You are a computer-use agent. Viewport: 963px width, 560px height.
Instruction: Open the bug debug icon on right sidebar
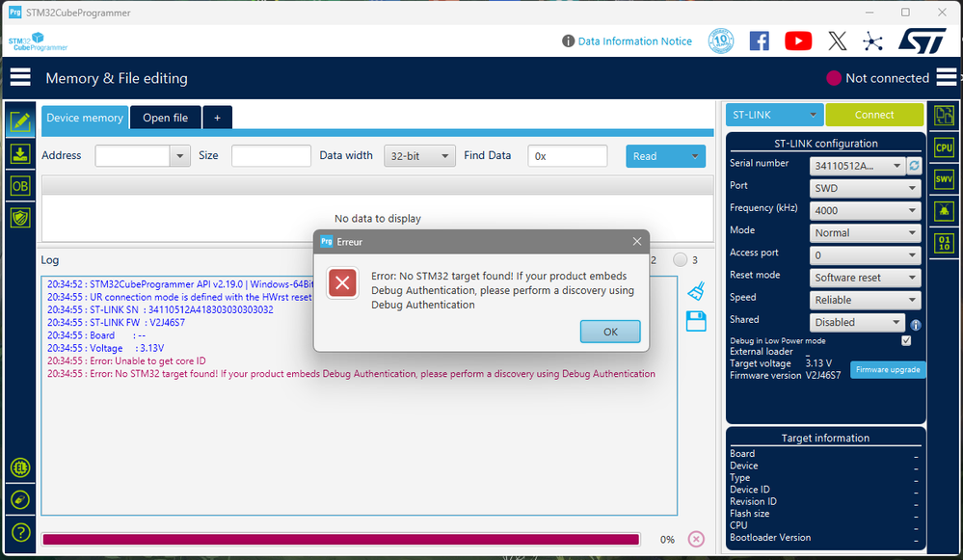click(x=944, y=211)
